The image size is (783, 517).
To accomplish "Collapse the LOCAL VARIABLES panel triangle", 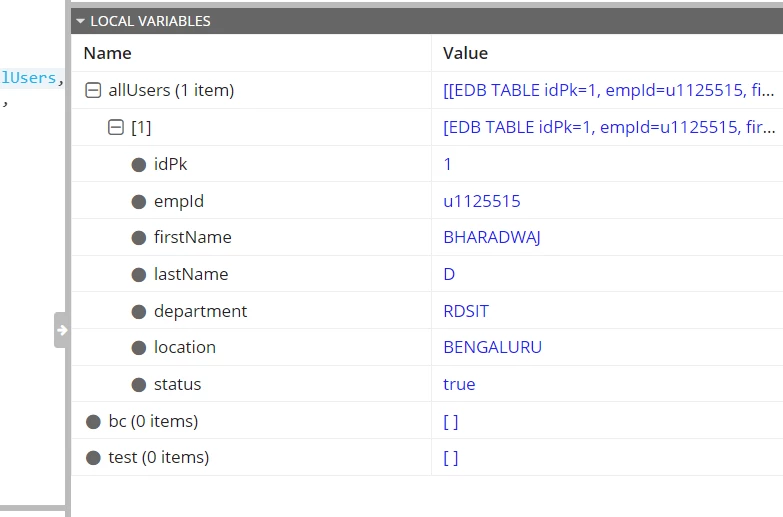I will point(80,21).
